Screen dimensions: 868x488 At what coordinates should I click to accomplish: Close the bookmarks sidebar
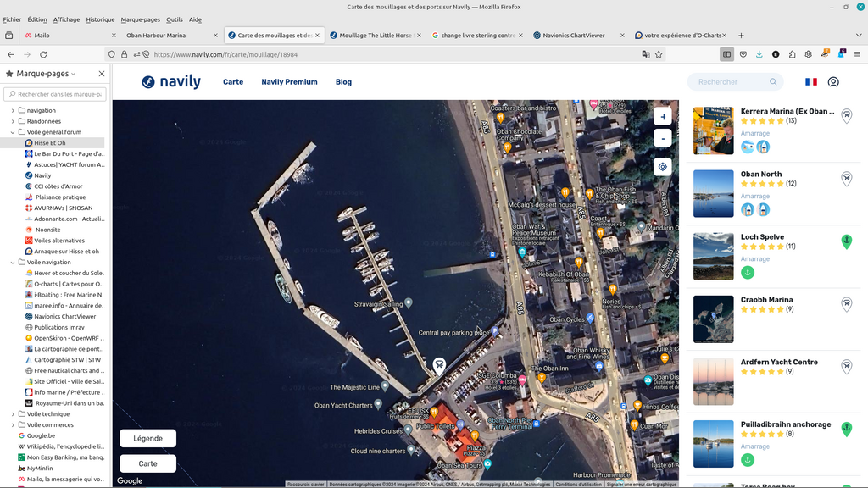102,74
